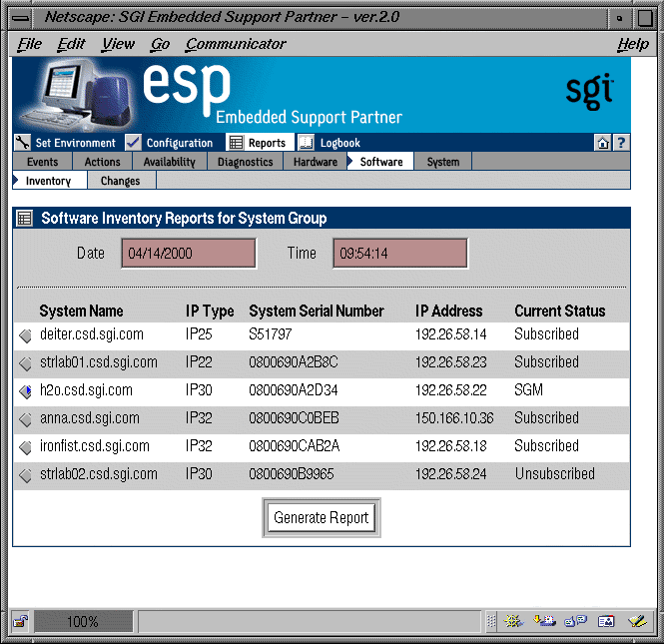Switch to the Changes sub-tab
Viewport: 664px width, 644px height.
coord(120,181)
